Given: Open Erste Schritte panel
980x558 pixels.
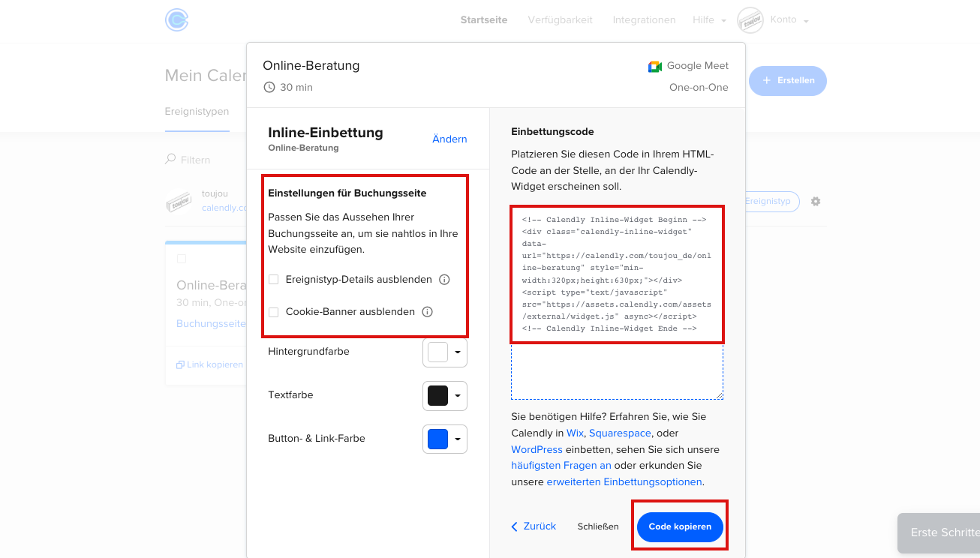Looking at the screenshot, I should point(939,533).
